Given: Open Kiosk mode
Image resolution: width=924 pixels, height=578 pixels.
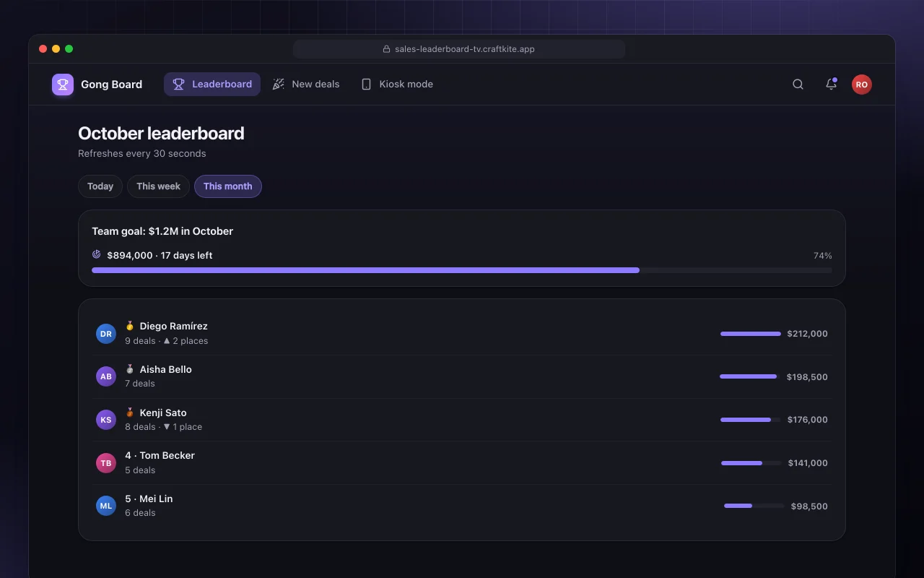Looking at the screenshot, I should coord(397,85).
